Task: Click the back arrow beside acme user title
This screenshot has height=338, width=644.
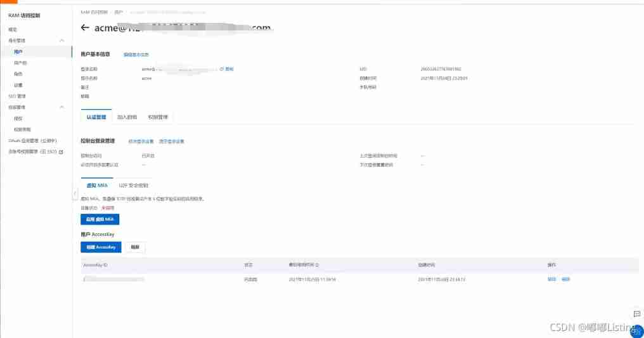Action: pyautogui.click(x=85, y=27)
